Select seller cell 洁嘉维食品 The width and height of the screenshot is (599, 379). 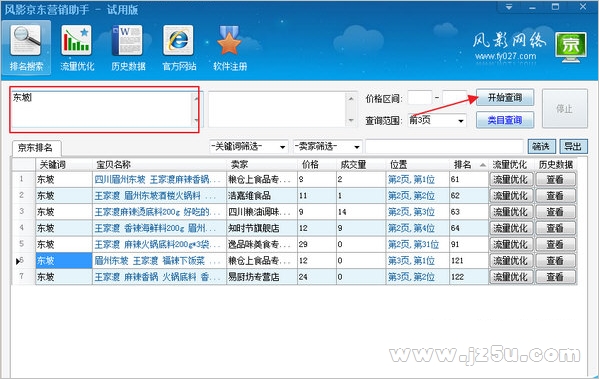pyautogui.click(x=262, y=196)
